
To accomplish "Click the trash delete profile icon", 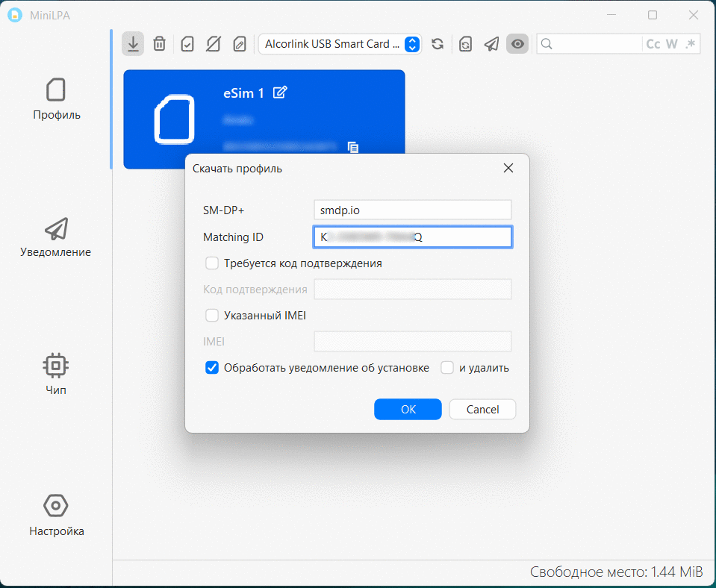I will click(x=159, y=44).
